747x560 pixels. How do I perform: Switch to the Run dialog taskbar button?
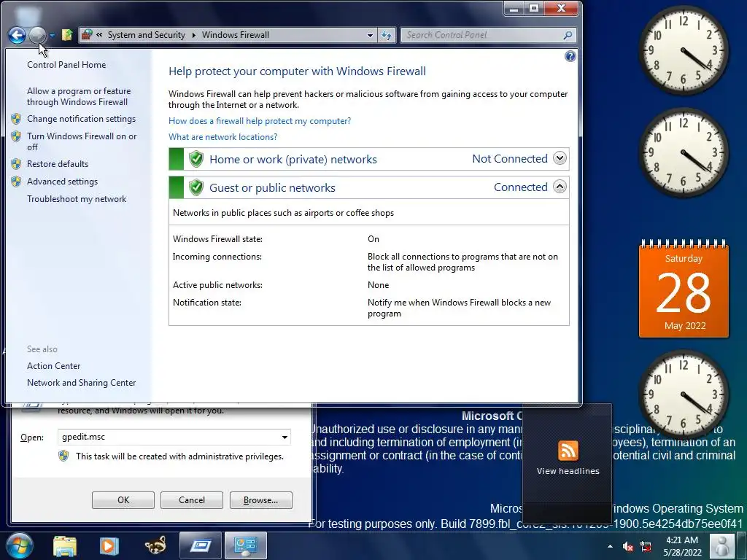pyautogui.click(x=201, y=545)
